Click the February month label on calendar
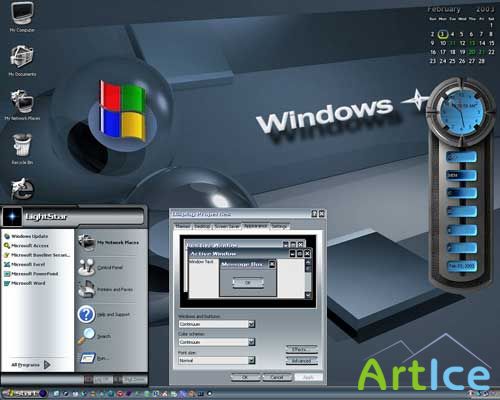This screenshot has width=500, height=400. (444, 9)
